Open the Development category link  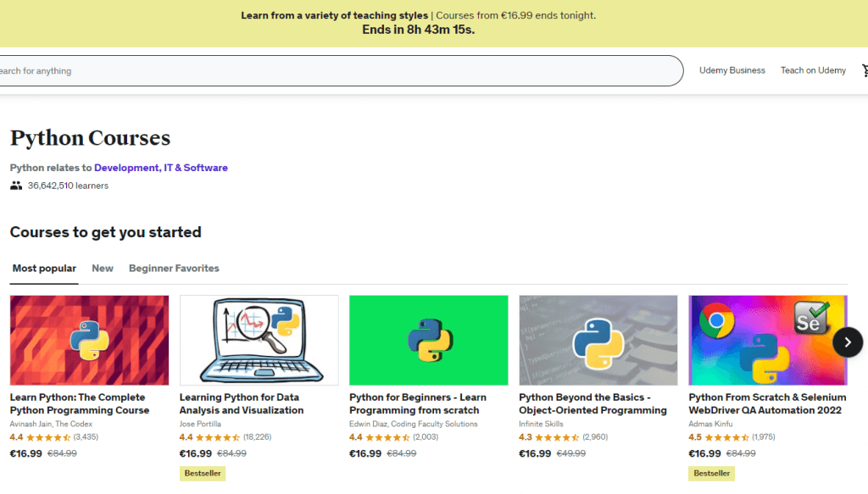pos(126,168)
